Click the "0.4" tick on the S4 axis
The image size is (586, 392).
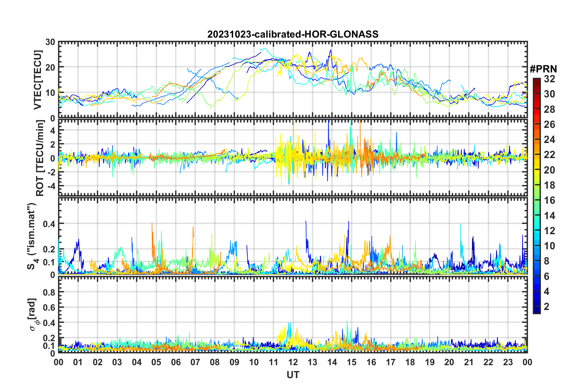click(x=49, y=224)
